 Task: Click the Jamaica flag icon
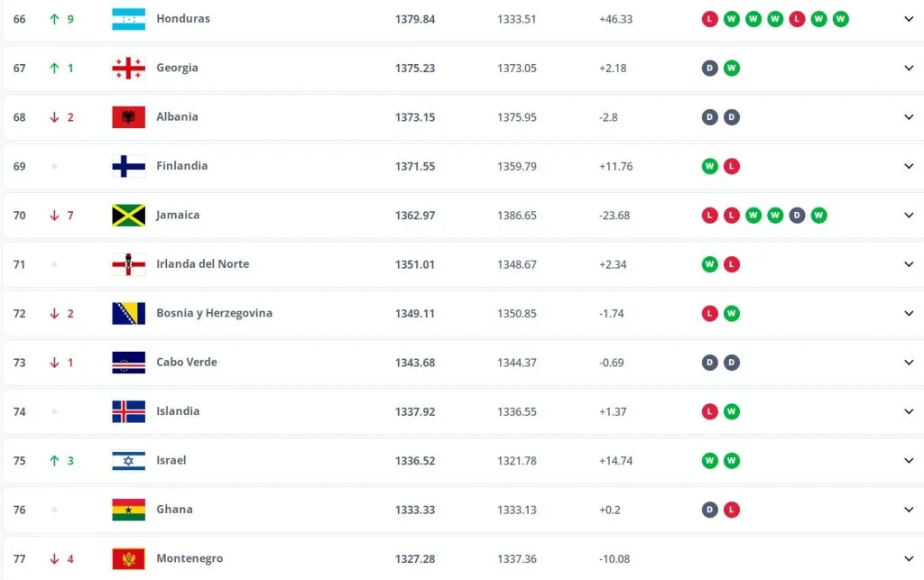(128, 216)
